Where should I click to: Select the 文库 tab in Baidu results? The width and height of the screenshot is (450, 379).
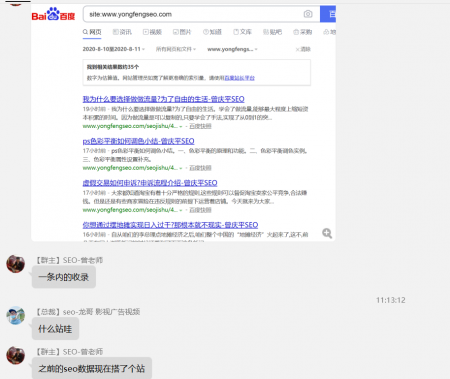242,32
